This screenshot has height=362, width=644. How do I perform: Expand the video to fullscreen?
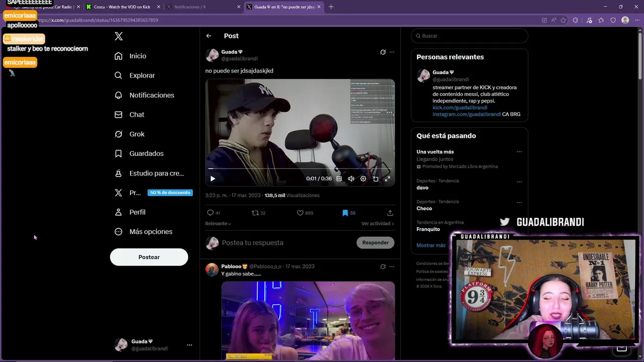[x=387, y=178]
